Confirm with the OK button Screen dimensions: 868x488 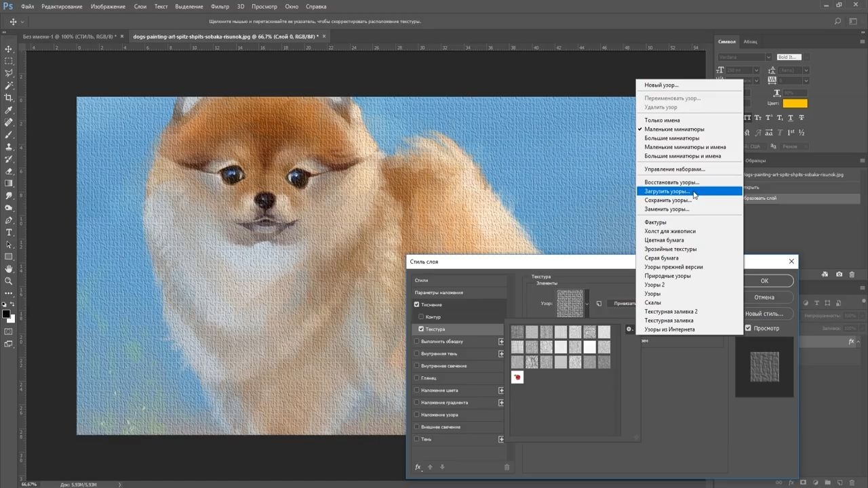point(764,281)
